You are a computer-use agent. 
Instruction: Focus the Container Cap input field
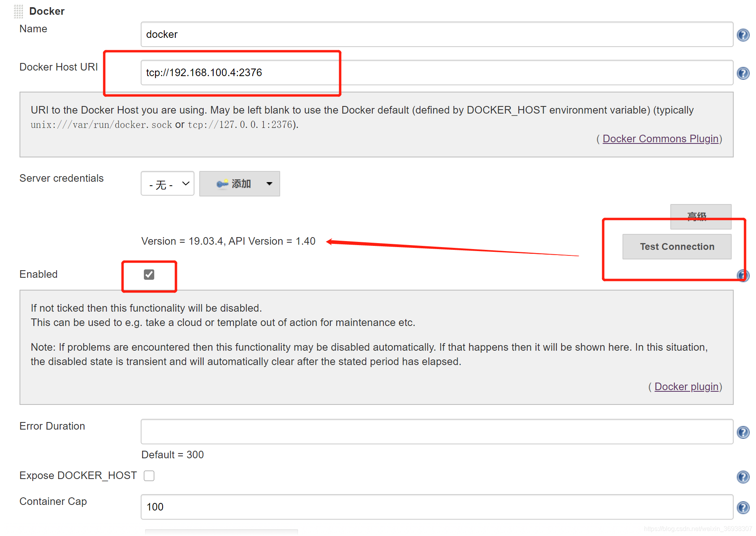(x=437, y=507)
